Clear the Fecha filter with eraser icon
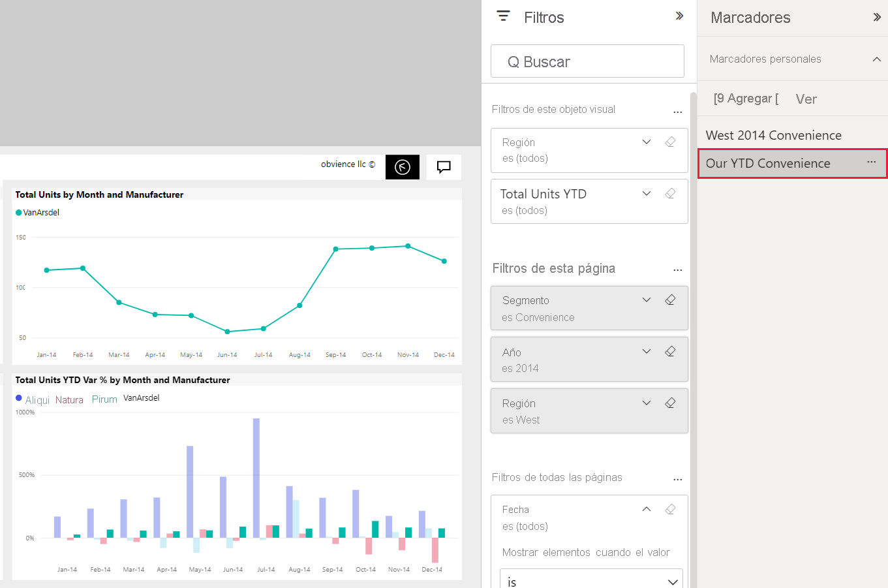Screen dimensions: 888x588 point(670,509)
